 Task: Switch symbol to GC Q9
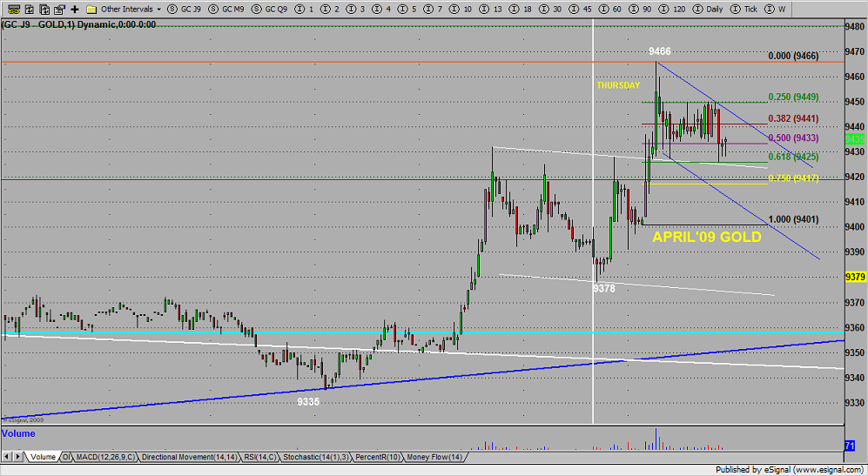(x=270, y=10)
